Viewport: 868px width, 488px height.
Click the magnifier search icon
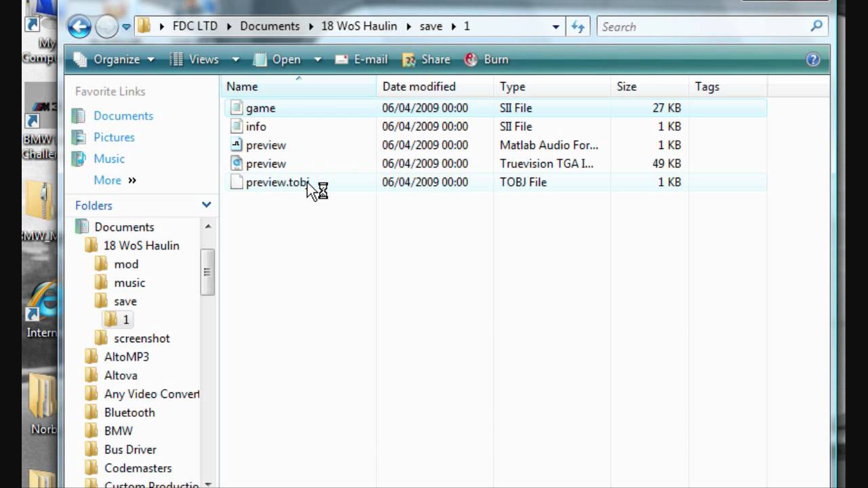816,26
